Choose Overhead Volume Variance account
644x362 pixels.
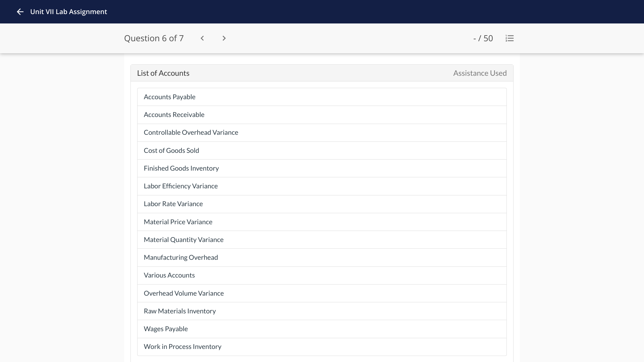[x=183, y=293]
